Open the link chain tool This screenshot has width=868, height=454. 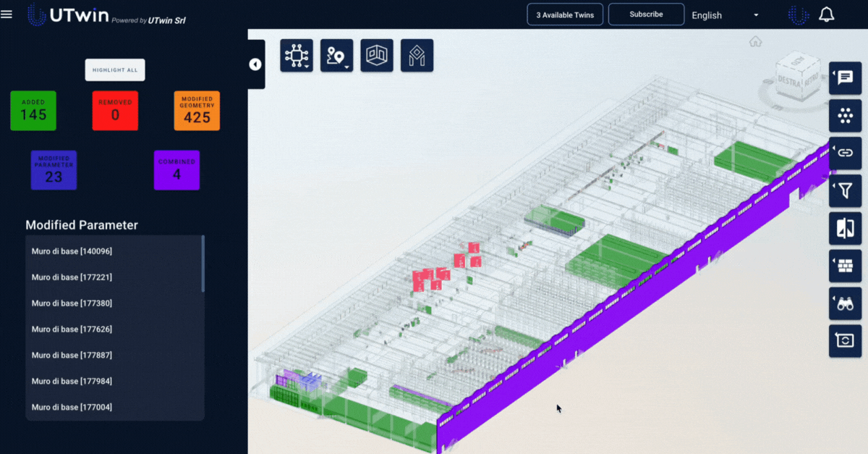tap(845, 153)
